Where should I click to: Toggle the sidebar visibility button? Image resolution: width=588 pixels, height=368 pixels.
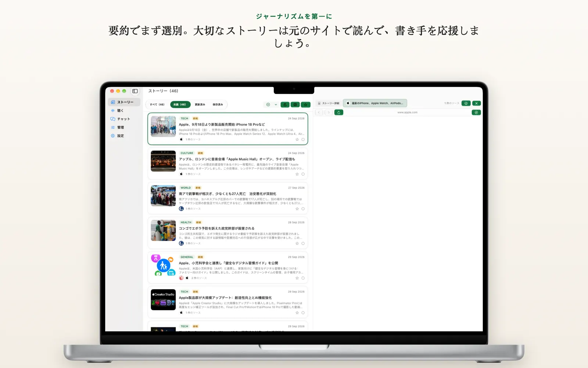135,91
